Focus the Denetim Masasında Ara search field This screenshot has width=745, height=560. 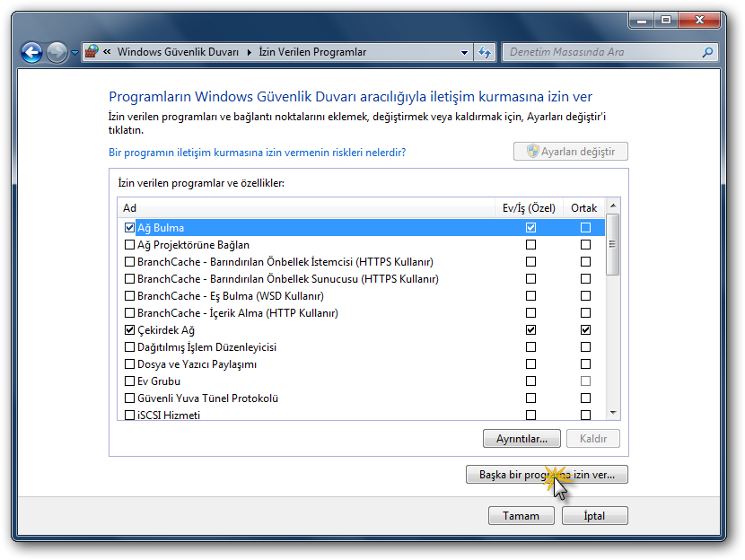[601, 52]
